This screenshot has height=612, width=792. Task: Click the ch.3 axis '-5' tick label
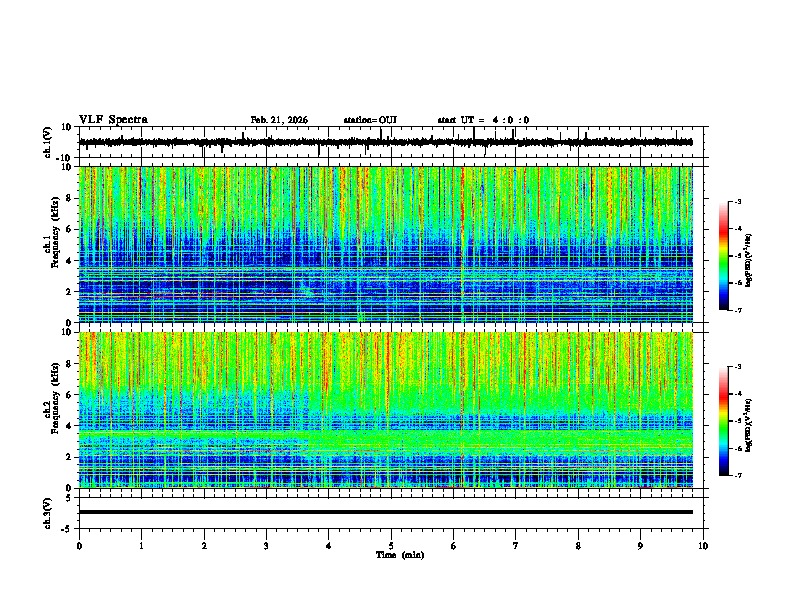tap(67, 529)
